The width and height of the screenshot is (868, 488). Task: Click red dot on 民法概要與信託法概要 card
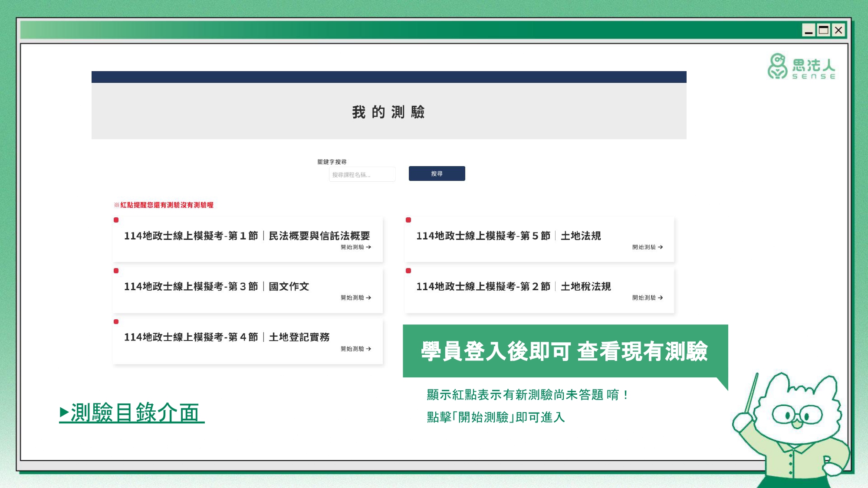(116, 220)
